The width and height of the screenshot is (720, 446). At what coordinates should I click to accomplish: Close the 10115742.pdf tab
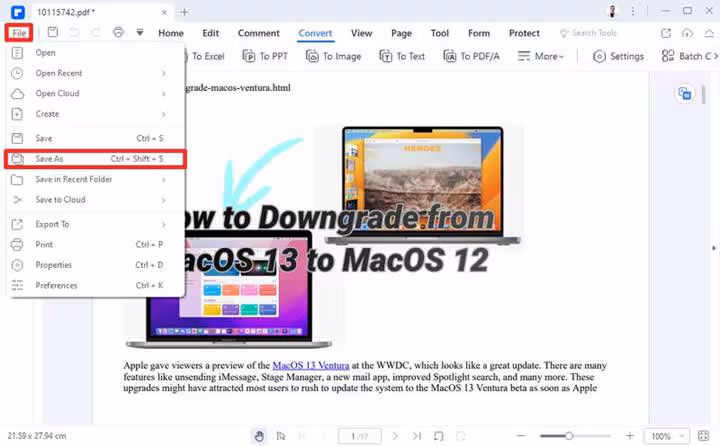[164, 12]
